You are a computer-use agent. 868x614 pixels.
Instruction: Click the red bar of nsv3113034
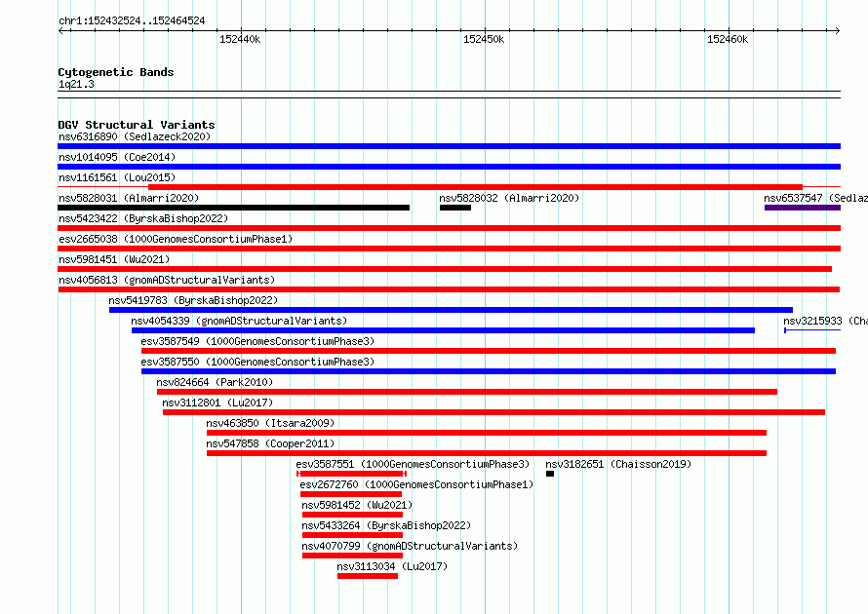pos(368,576)
